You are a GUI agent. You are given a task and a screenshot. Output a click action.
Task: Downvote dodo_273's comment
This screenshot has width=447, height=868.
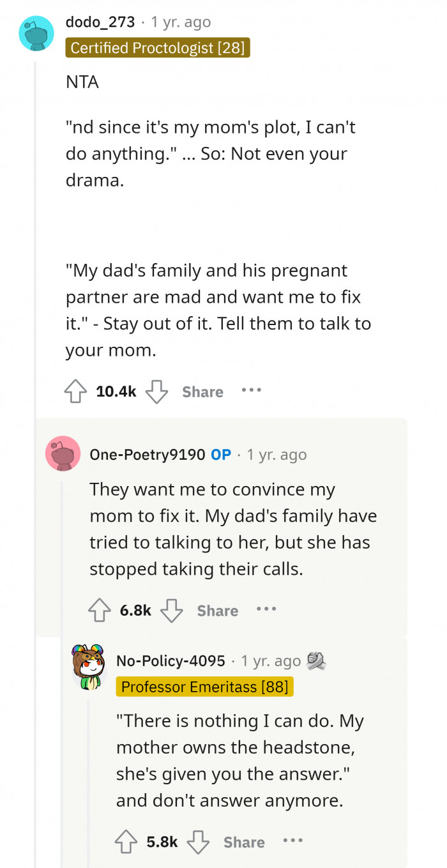coord(156,392)
